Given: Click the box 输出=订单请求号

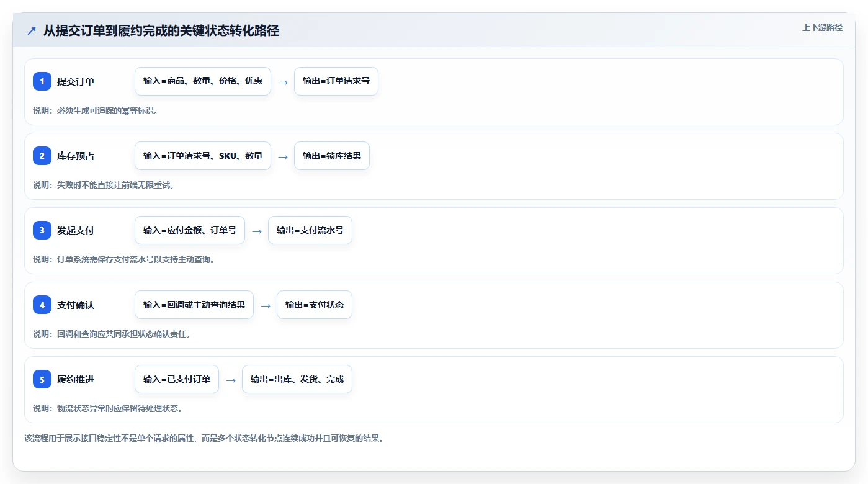Looking at the screenshot, I should pos(336,81).
